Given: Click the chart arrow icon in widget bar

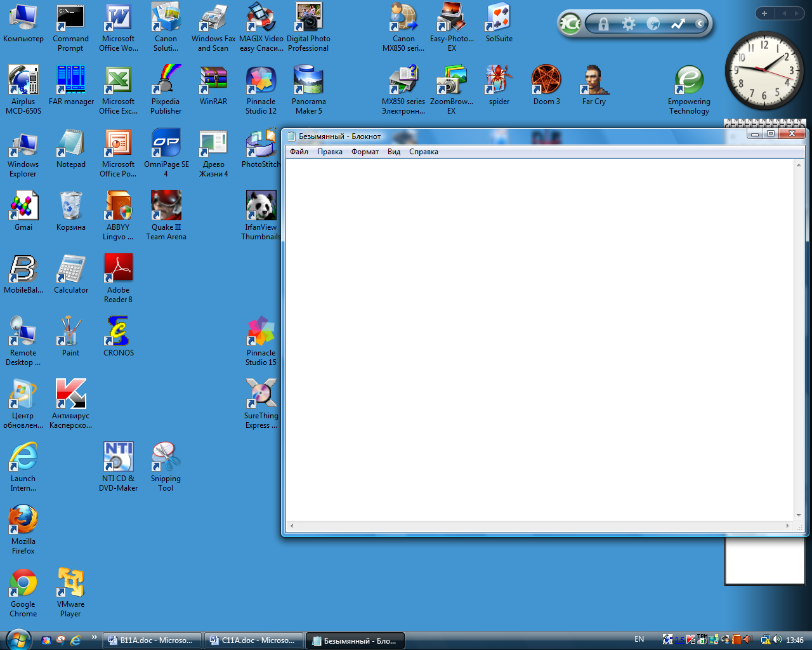Looking at the screenshot, I should 678,24.
